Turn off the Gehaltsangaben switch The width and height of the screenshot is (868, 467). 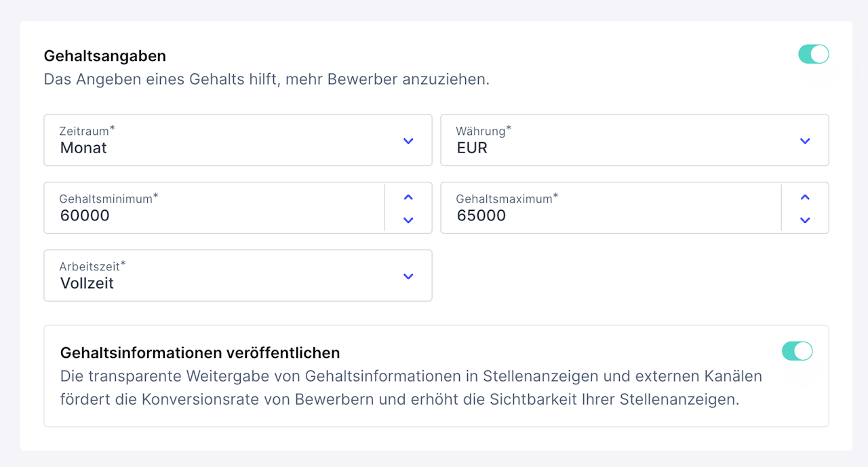[813, 54]
